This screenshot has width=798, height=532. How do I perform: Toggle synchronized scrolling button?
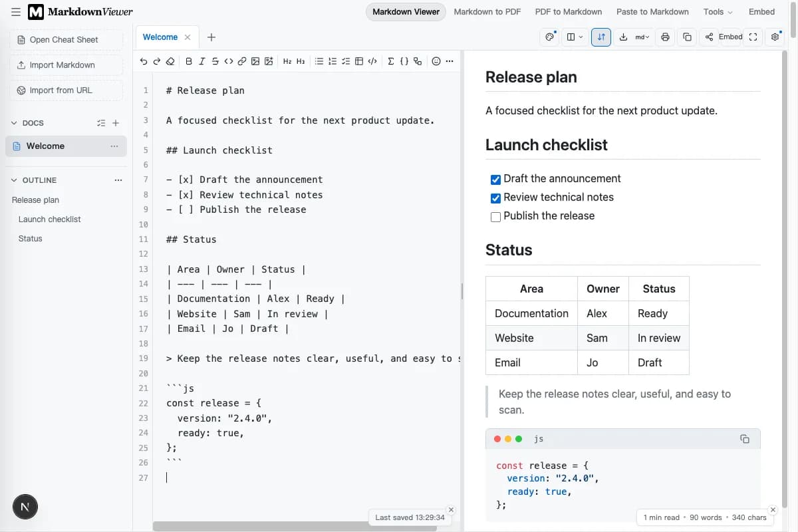pyautogui.click(x=601, y=37)
